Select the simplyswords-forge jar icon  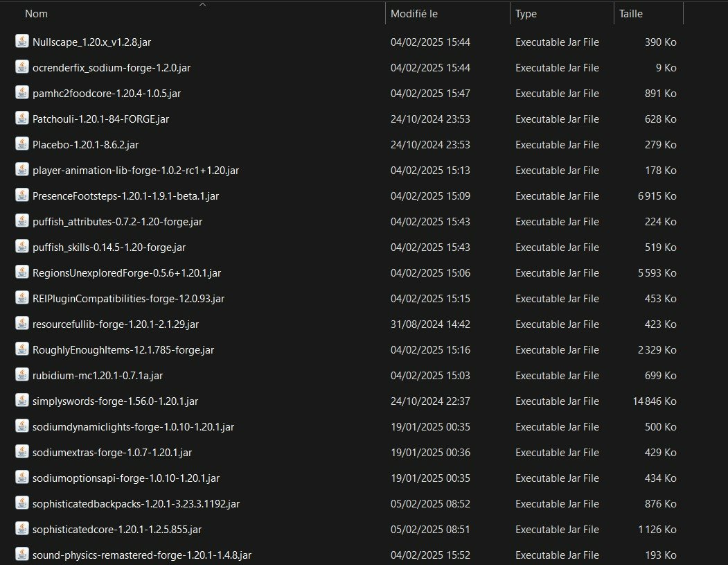coord(22,401)
